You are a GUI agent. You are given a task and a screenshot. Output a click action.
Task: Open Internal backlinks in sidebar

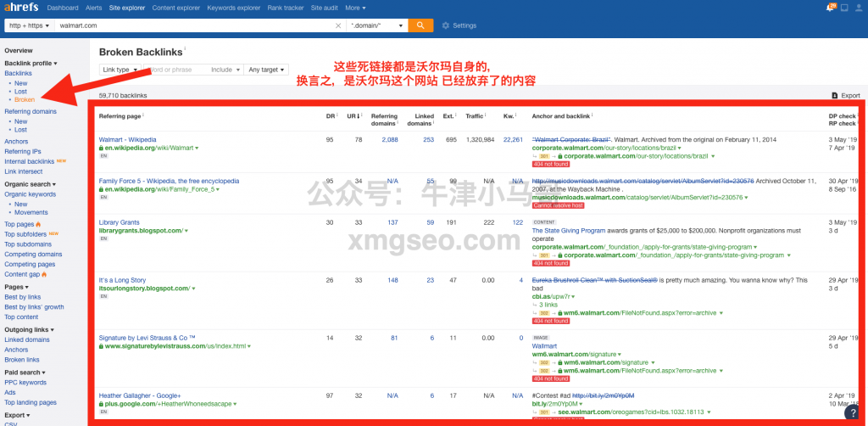[x=30, y=161]
